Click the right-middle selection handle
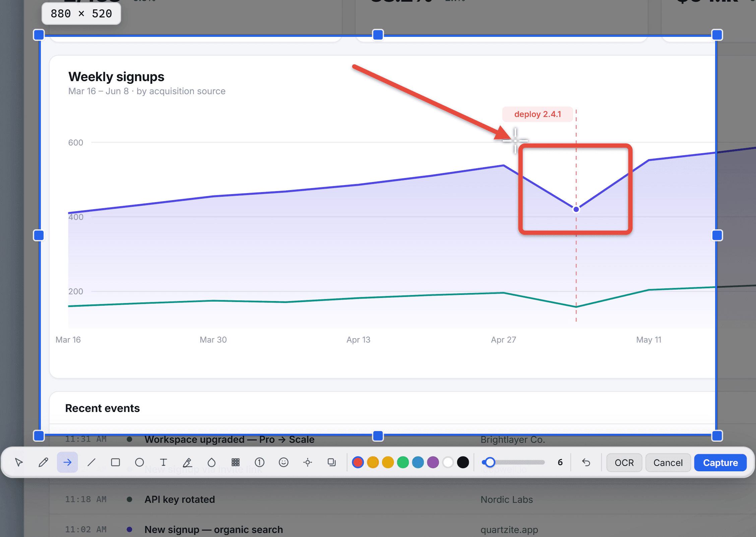The height and width of the screenshot is (537, 756). (x=717, y=235)
